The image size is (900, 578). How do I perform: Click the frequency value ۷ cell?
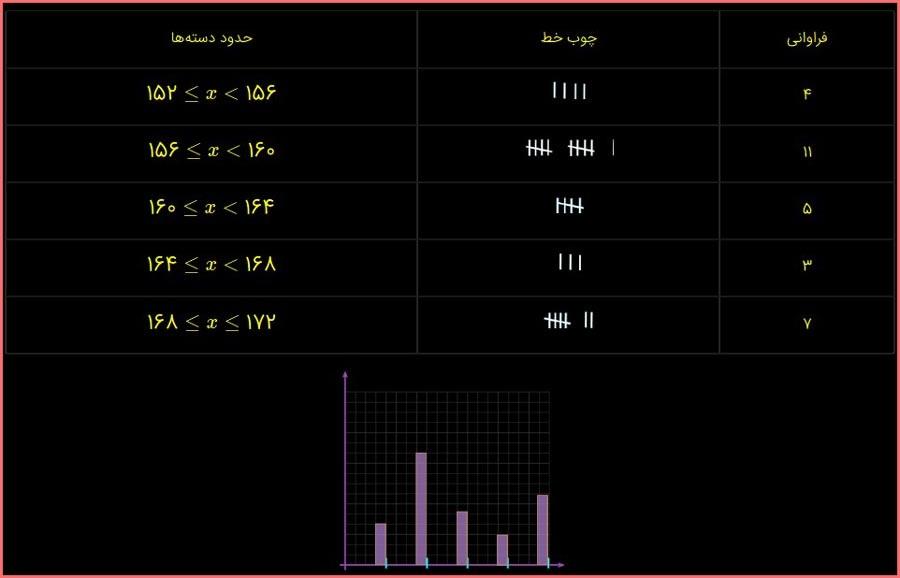[807, 323]
